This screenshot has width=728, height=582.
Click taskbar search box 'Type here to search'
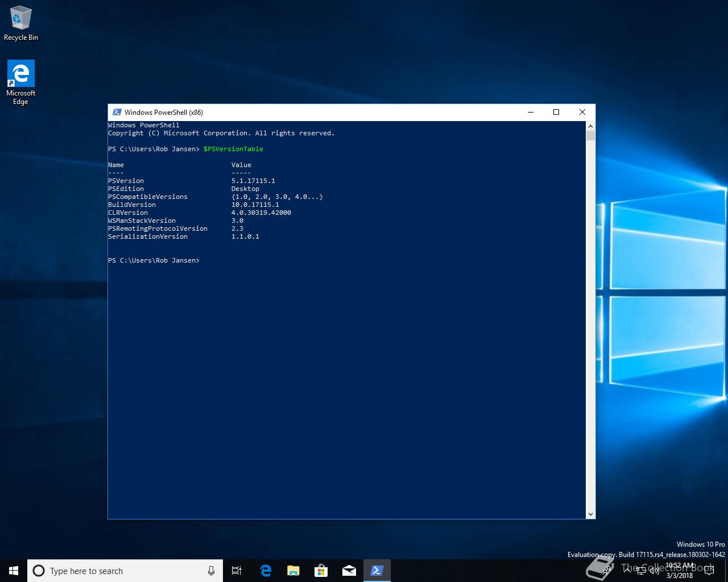[125, 571]
